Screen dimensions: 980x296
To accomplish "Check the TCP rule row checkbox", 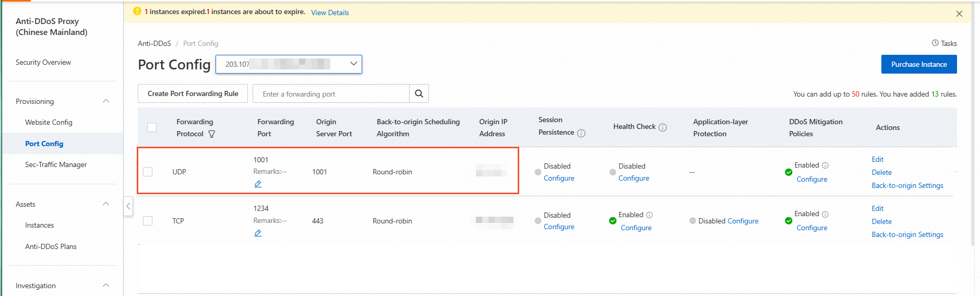I will tap(148, 221).
